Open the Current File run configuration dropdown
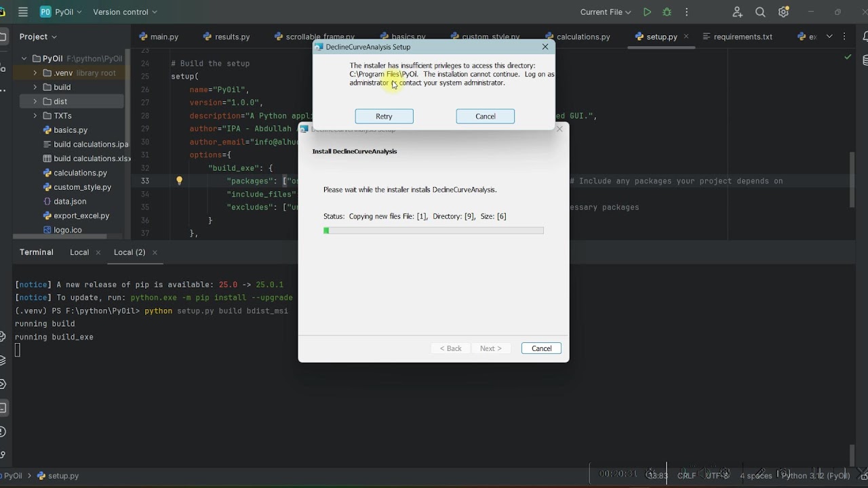Viewport: 868px width, 488px height. [x=606, y=12]
